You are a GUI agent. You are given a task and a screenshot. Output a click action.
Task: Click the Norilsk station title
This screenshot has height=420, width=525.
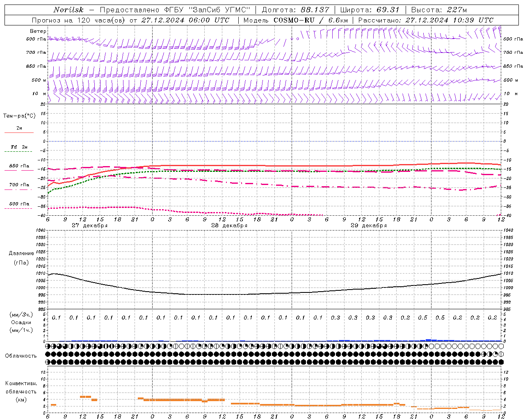click(68, 10)
